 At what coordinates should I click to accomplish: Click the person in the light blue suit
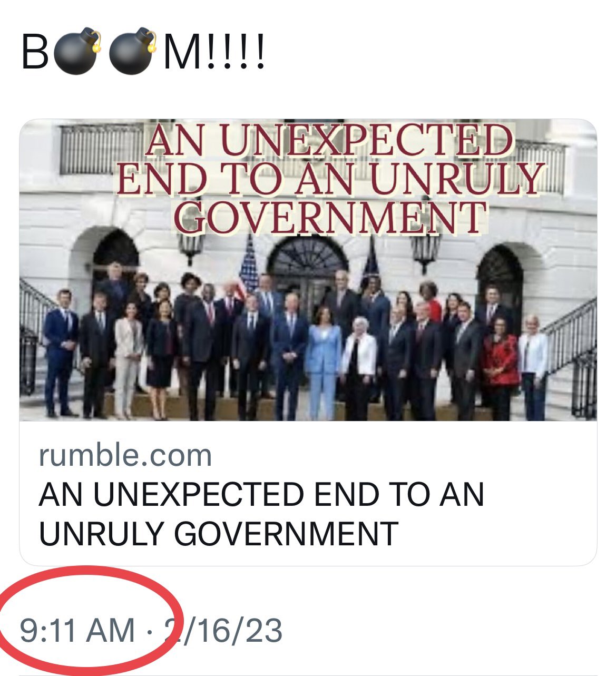click(x=322, y=362)
